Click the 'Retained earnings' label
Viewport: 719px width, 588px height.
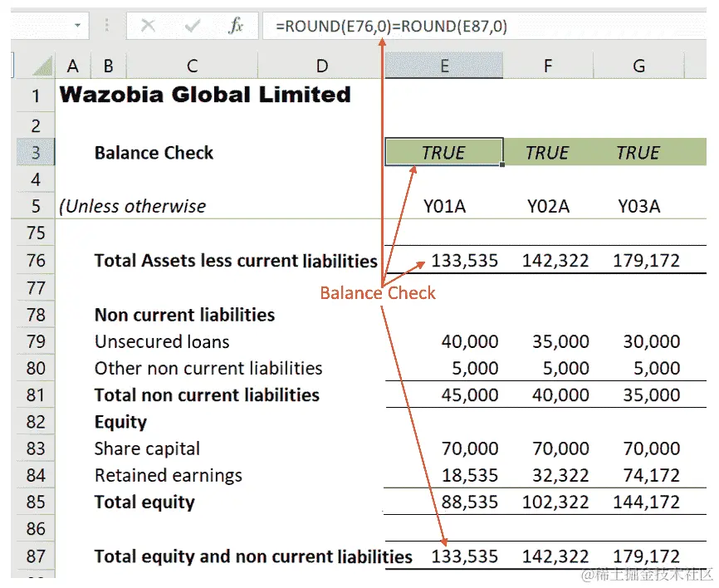coord(169,476)
